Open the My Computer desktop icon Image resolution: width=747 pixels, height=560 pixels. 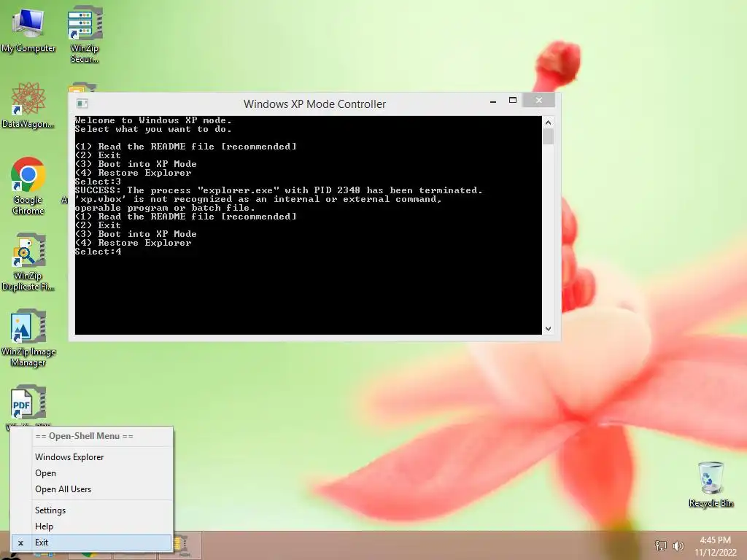coord(28,31)
